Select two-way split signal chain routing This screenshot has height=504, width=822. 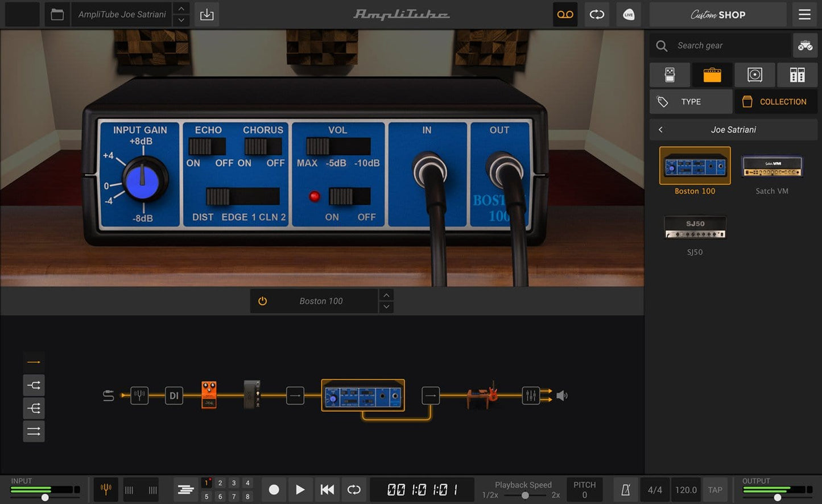[34, 385]
